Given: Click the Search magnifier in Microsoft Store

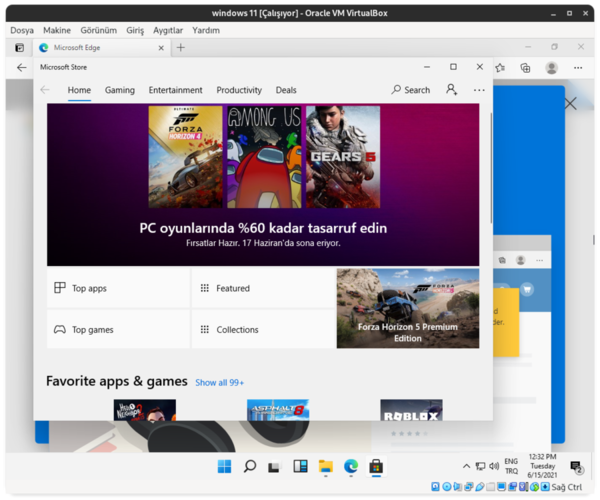Looking at the screenshot, I should click(396, 90).
